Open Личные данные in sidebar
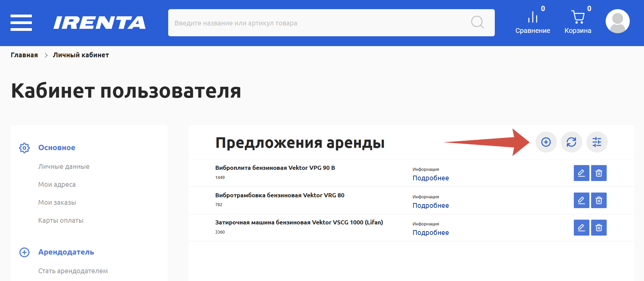644x281 pixels. (64, 166)
